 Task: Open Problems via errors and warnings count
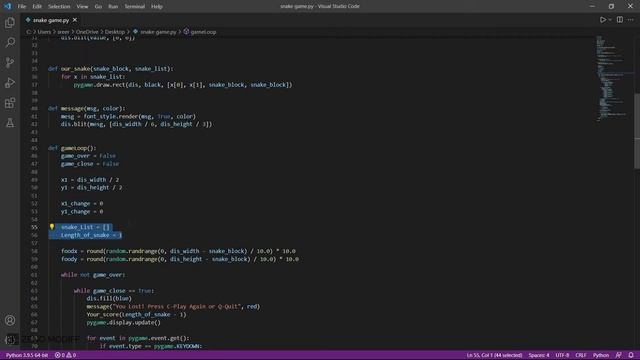tap(65, 355)
